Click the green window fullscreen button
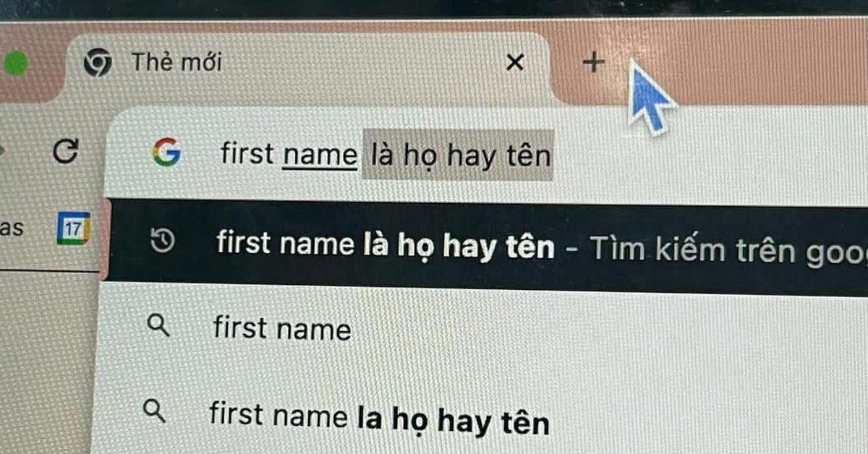868x454 pixels. [x=14, y=64]
